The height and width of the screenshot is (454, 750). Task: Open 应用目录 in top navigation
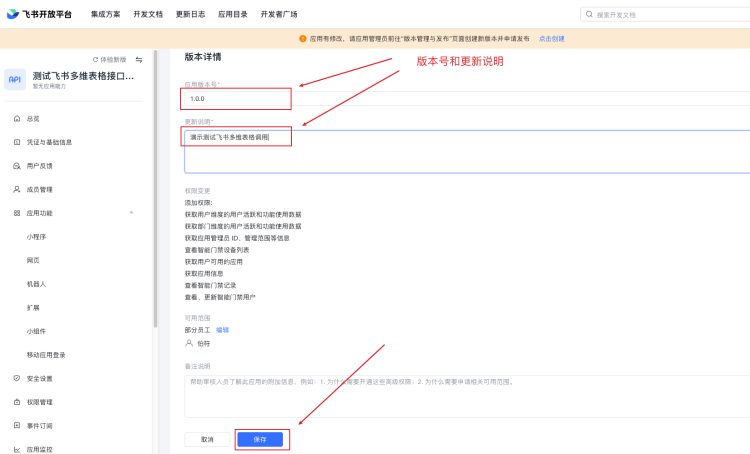pos(232,14)
